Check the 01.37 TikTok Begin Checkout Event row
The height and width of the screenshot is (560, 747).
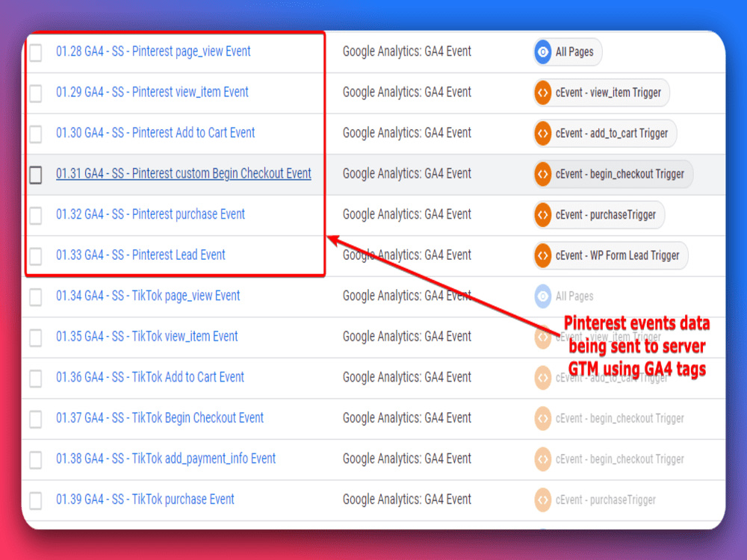36,419
